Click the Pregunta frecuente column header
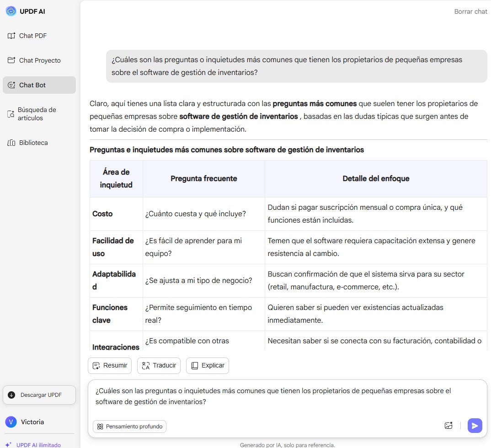 click(204, 178)
